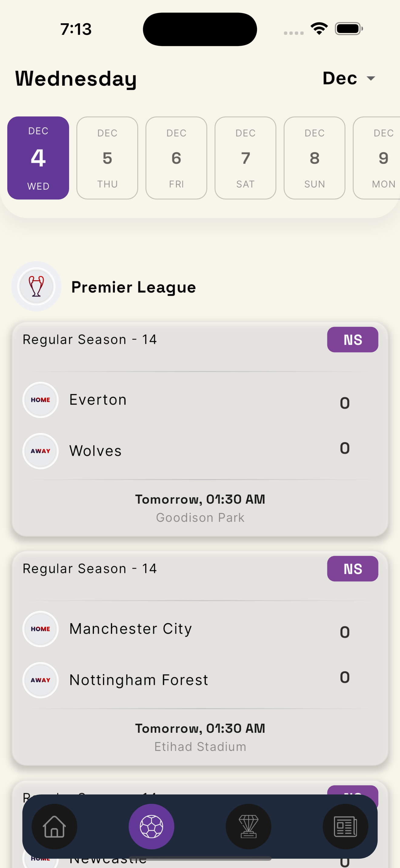Tap Manchester City's HOME badge

pos(41,629)
